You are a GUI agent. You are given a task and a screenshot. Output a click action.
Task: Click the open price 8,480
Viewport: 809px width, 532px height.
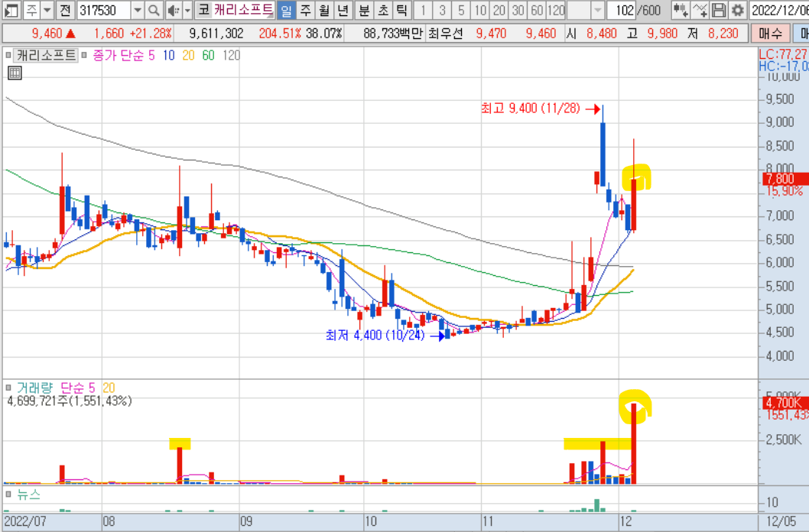602,34
